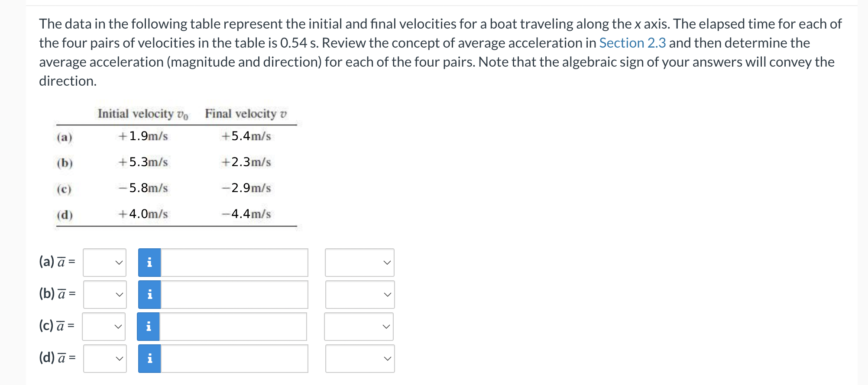The image size is (868, 385).
Task: Click the info icon beside answer (b)
Action: click(149, 294)
